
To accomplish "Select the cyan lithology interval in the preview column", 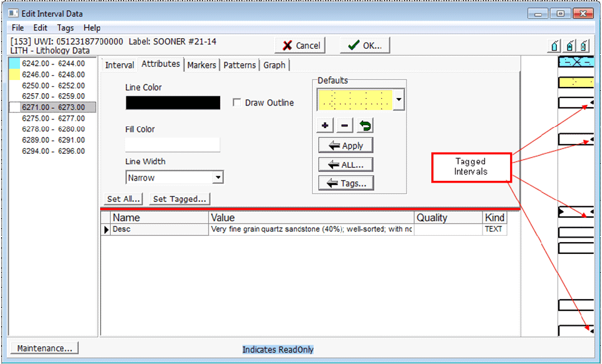I will [x=575, y=62].
